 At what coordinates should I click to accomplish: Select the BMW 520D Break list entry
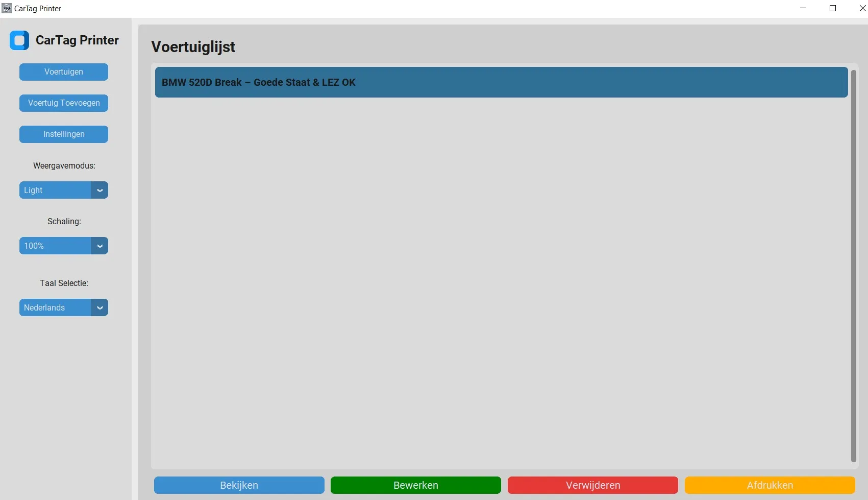point(501,82)
